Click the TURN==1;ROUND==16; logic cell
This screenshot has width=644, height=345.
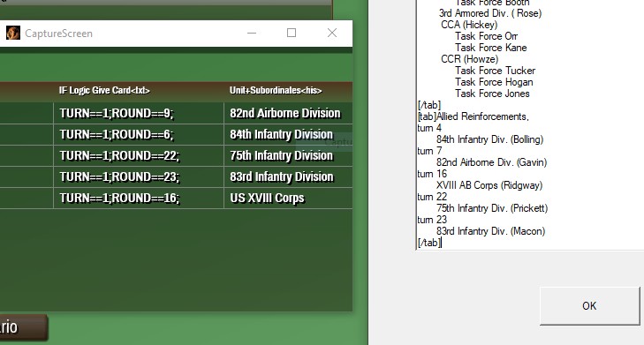tap(139, 199)
